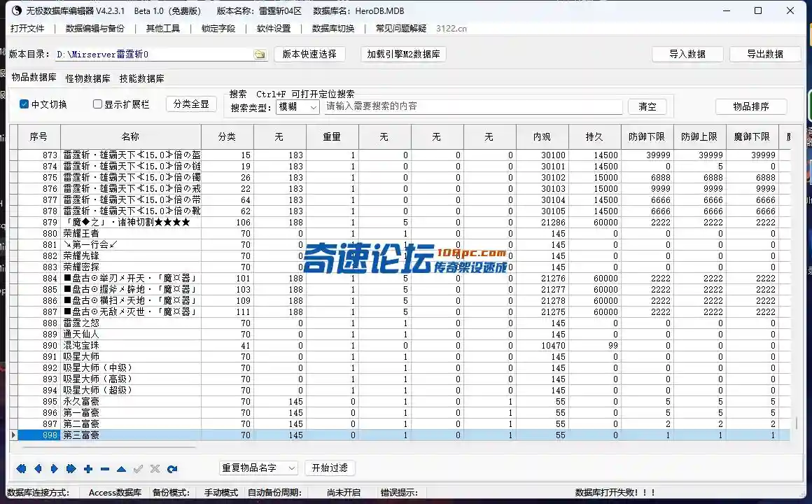Open the 其他工具 menu
This screenshot has width=812, height=504.
tap(162, 29)
